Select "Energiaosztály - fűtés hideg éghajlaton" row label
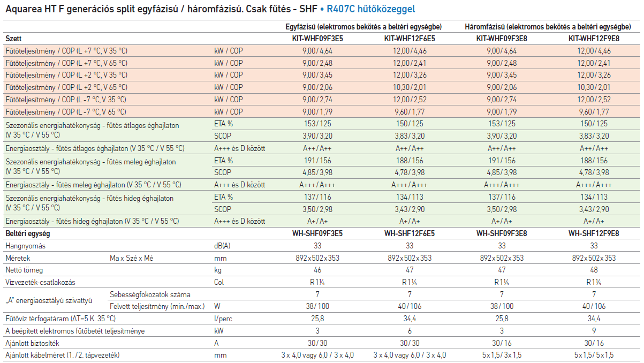This screenshot has width=644, height=363. click(x=92, y=221)
